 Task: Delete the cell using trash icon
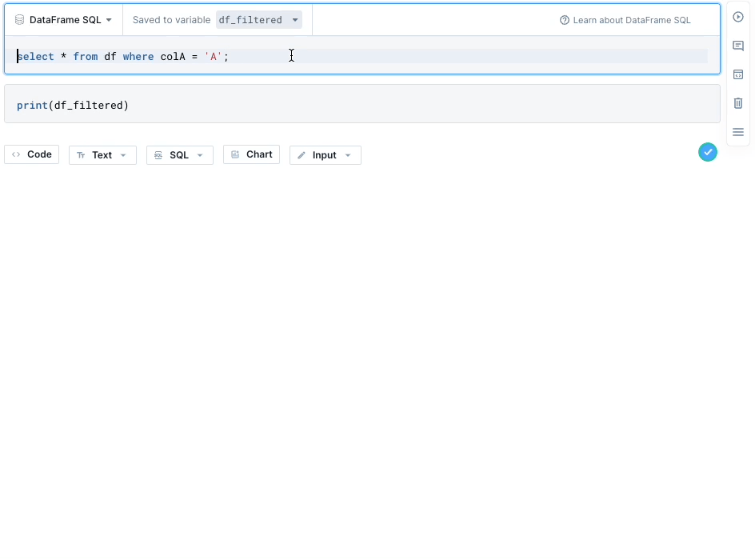738,103
